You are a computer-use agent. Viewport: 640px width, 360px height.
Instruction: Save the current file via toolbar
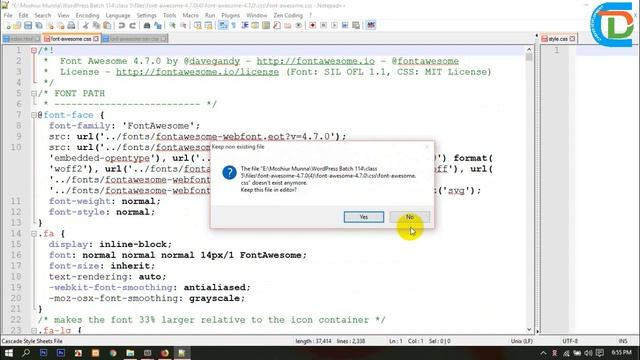[x=28, y=25]
